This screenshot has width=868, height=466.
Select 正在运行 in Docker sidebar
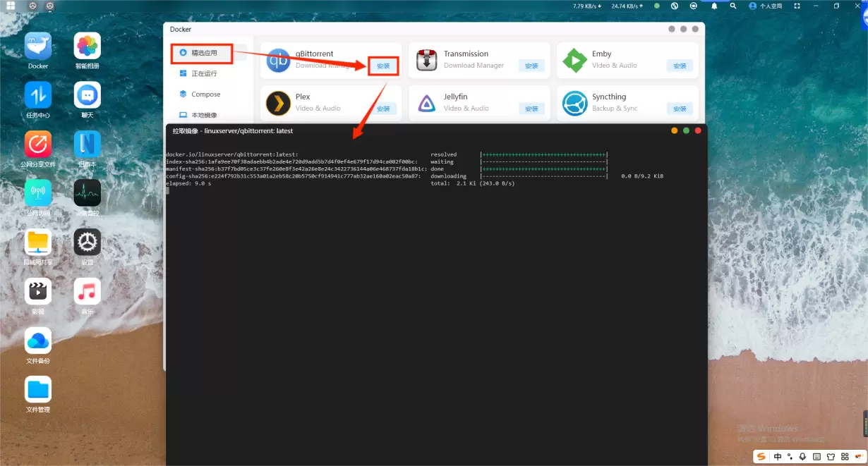(x=204, y=73)
